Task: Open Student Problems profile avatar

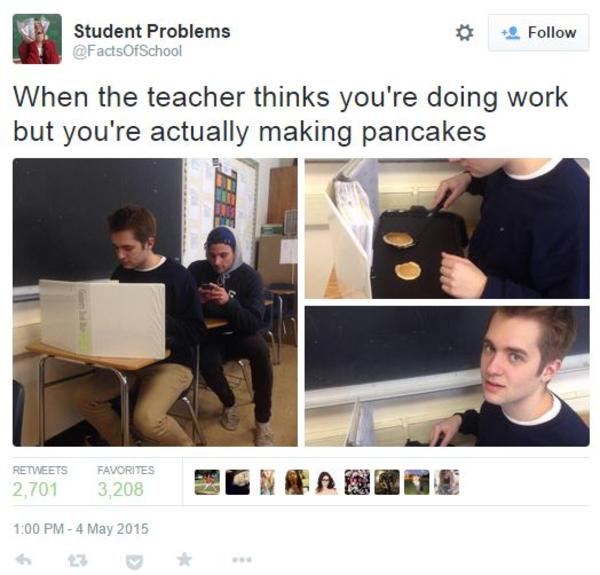Action: (x=37, y=39)
